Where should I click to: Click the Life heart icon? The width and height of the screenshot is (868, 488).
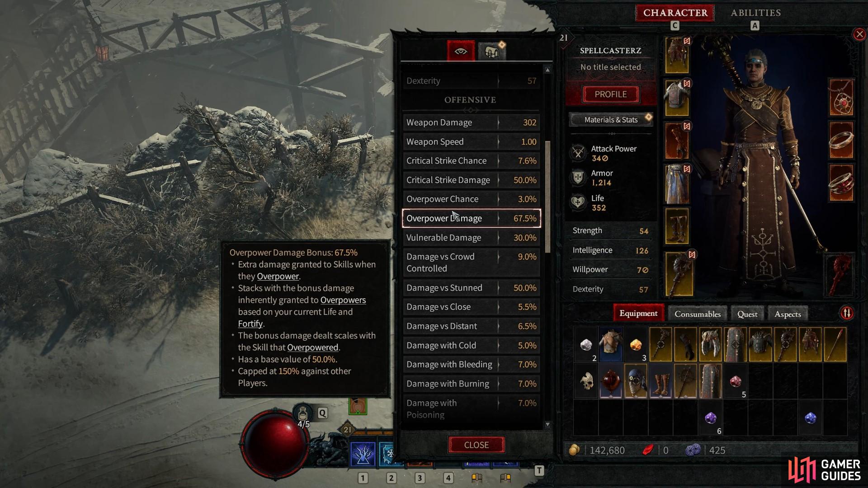coord(578,202)
